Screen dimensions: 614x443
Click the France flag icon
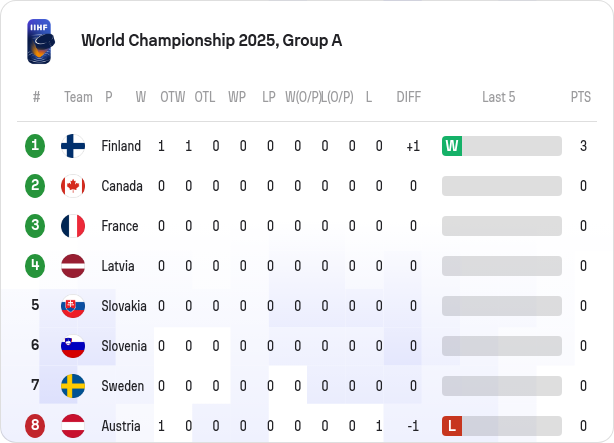click(73, 226)
